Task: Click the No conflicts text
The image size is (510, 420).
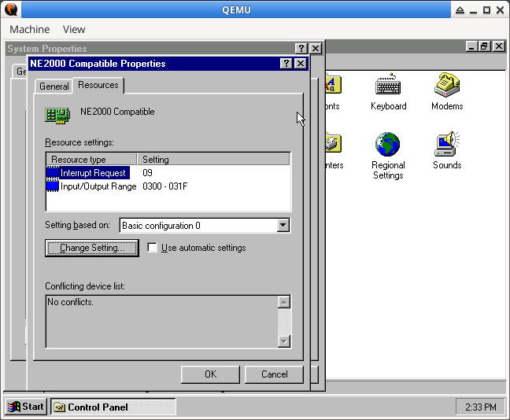Action: point(70,302)
